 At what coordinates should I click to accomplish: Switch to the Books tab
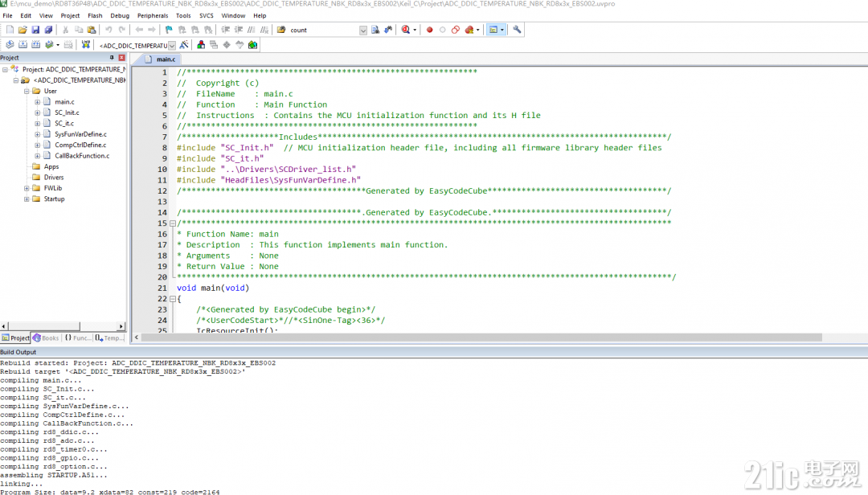coord(45,337)
